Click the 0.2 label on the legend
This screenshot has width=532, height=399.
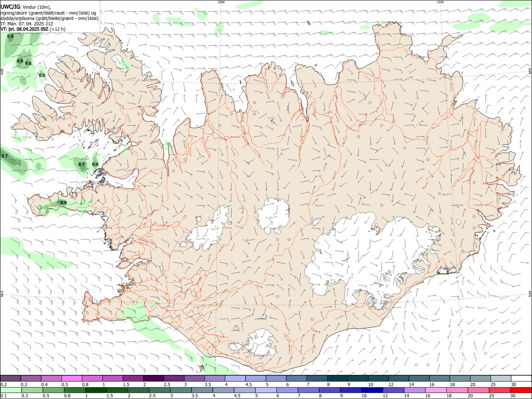tap(4, 384)
